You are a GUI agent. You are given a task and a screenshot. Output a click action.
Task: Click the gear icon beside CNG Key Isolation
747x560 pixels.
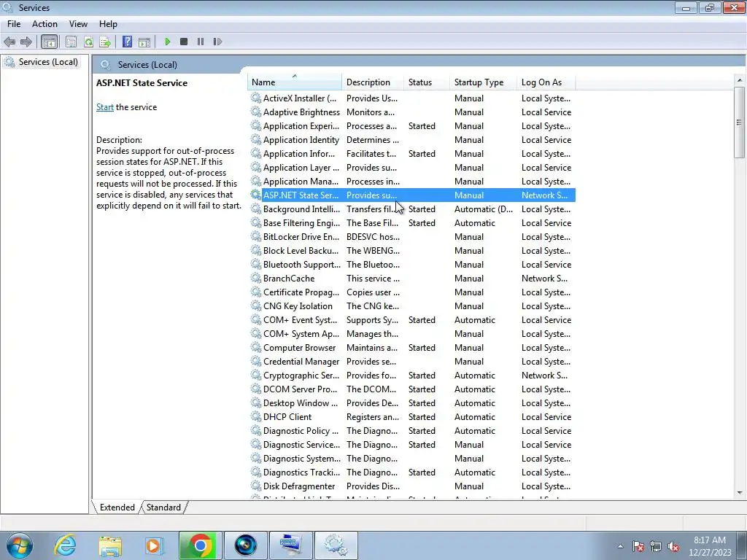tap(256, 306)
